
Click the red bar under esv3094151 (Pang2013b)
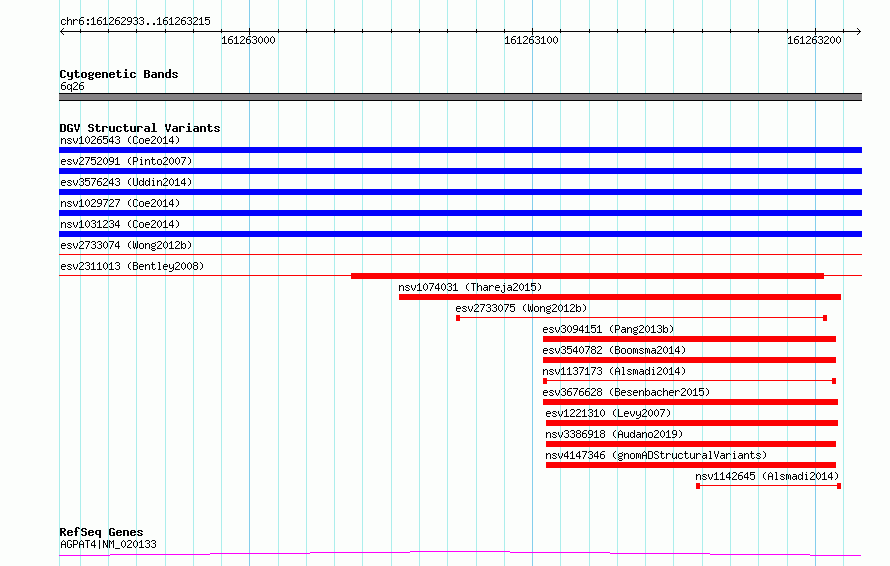(x=689, y=339)
